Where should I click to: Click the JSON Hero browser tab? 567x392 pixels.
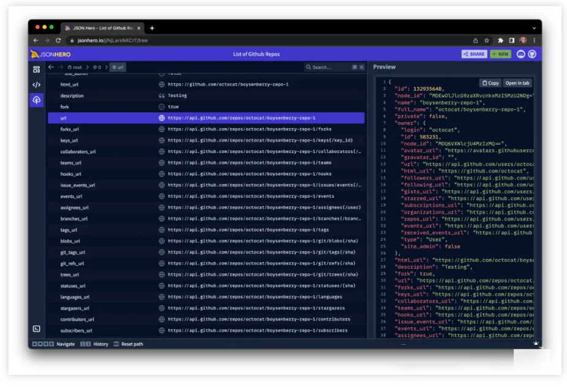pyautogui.click(x=102, y=28)
